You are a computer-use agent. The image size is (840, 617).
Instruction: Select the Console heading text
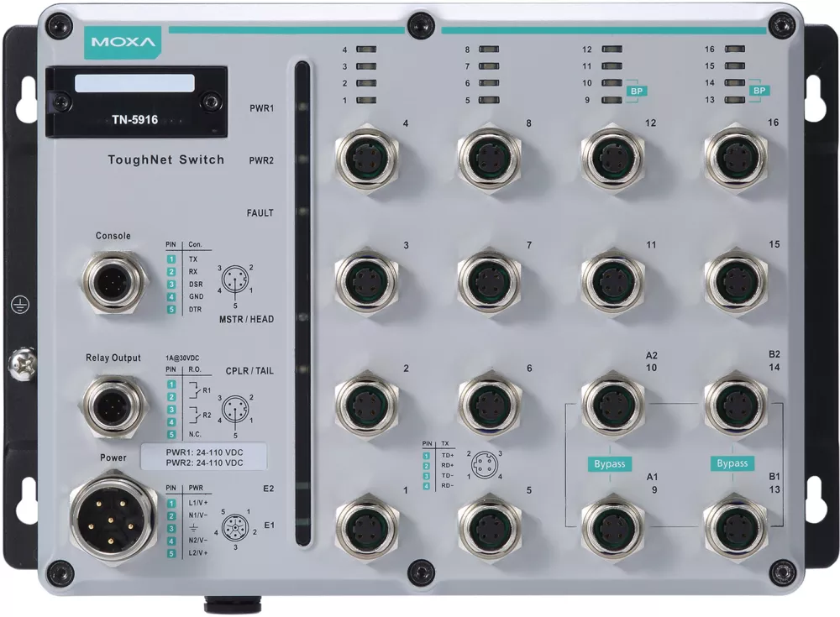coord(113,236)
